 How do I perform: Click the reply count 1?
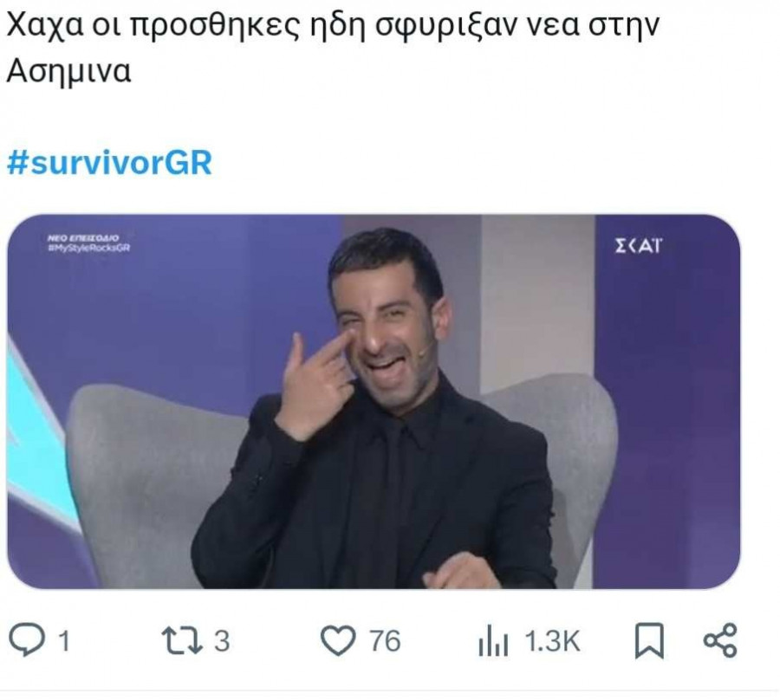tap(63, 641)
